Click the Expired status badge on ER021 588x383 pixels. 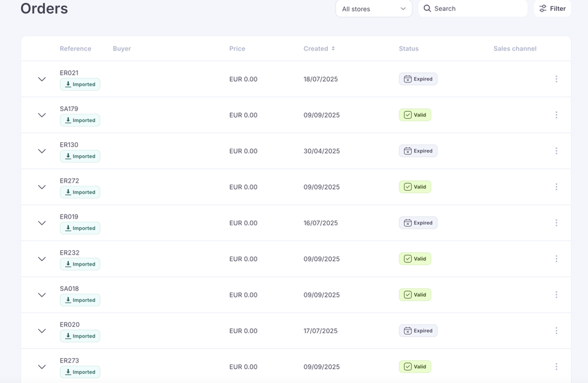(418, 79)
